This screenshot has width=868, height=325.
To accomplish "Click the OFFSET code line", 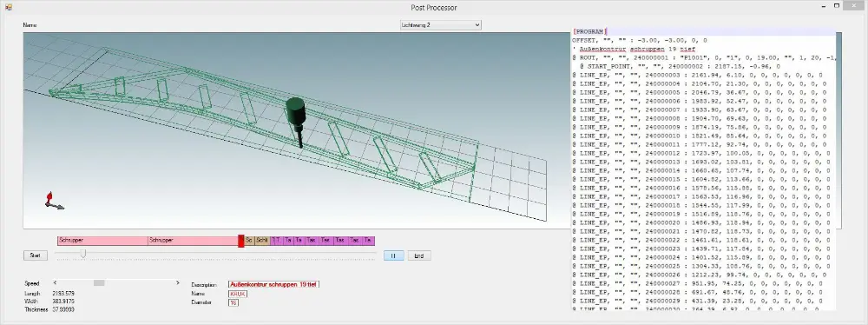I will click(640, 41).
